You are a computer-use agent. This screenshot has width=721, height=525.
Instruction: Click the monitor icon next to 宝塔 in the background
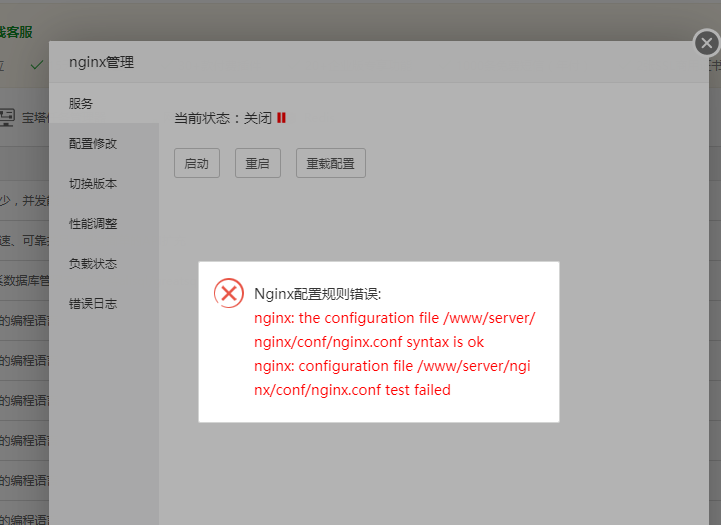pos(7,118)
